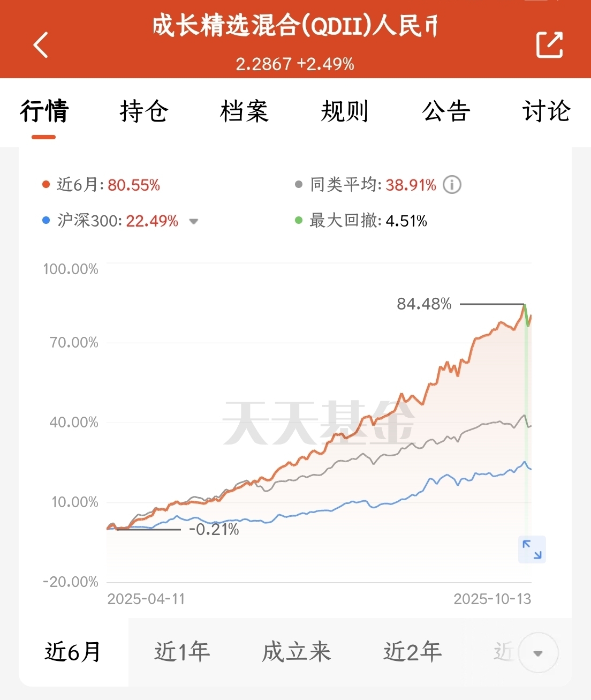This screenshot has height=700, width=591.
Task: Select 近2年 time range
Action: pyautogui.click(x=412, y=652)
